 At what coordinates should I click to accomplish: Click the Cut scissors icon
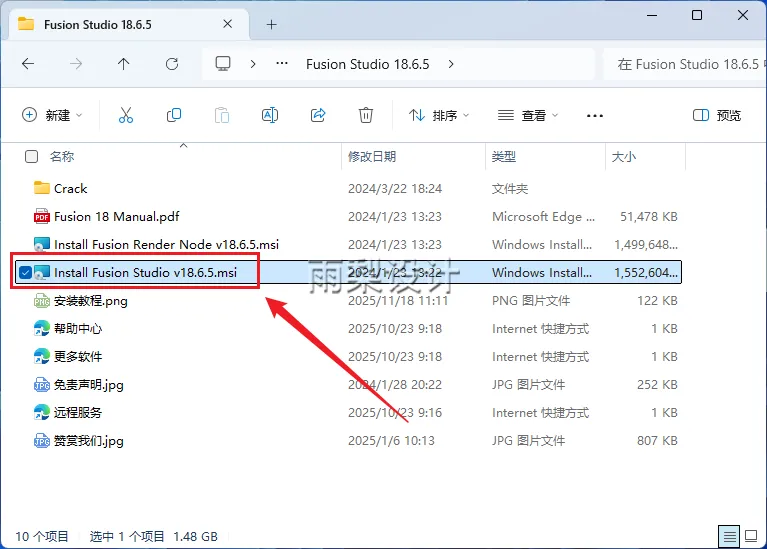(x=126, y=115)
